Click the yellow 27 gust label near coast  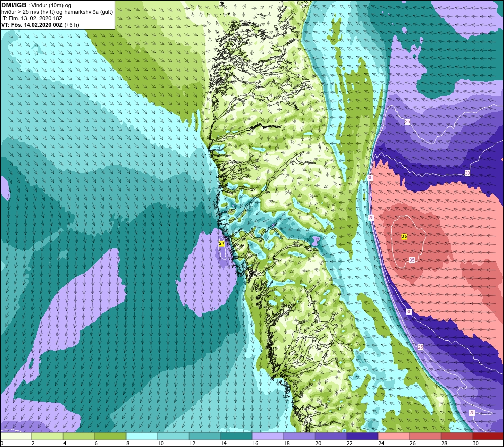[x=221, y=243]
